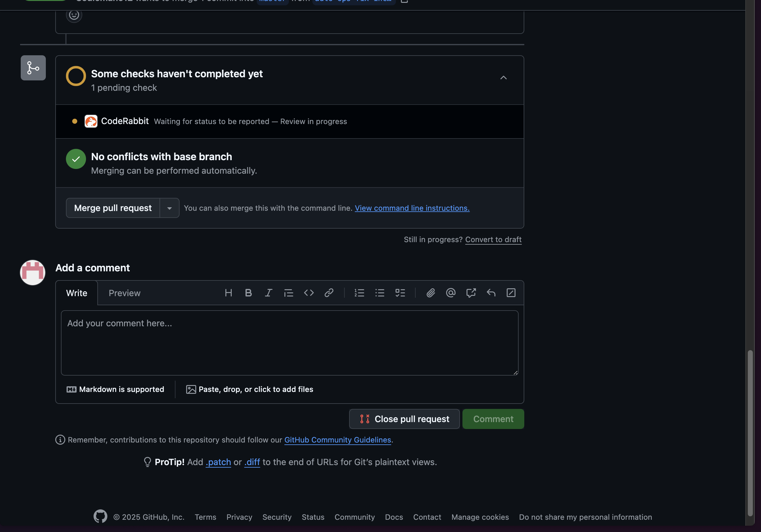761x532 pixels.
Task: Apply italic formatting in comment toolbar
Action: pyautogui.click(x=268, y=293)
